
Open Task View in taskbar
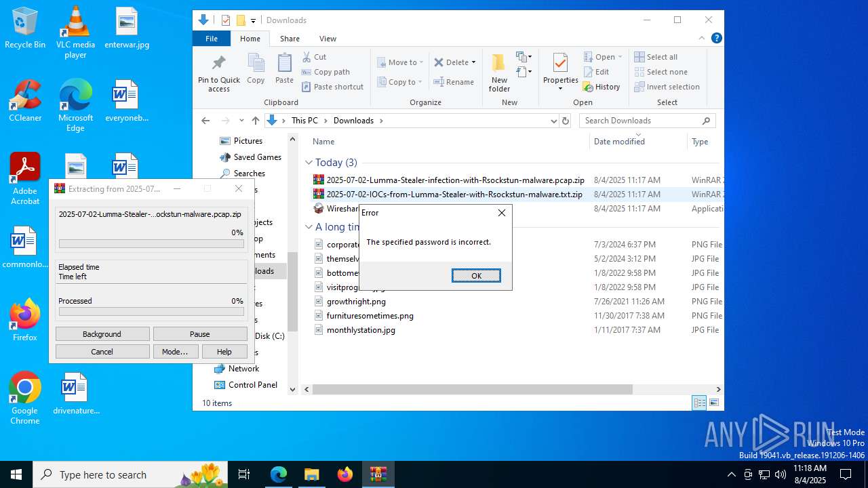coord(244,474)
